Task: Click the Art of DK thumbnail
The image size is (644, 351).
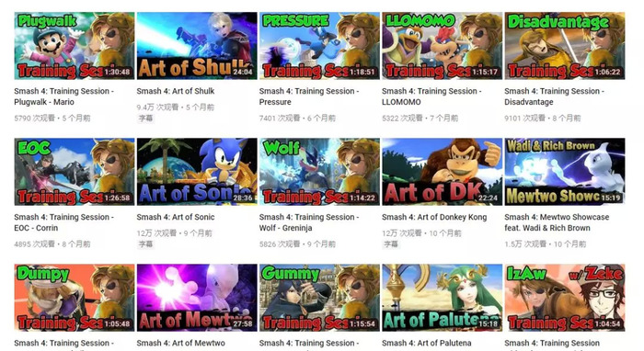Action: [x=442, y=172]
